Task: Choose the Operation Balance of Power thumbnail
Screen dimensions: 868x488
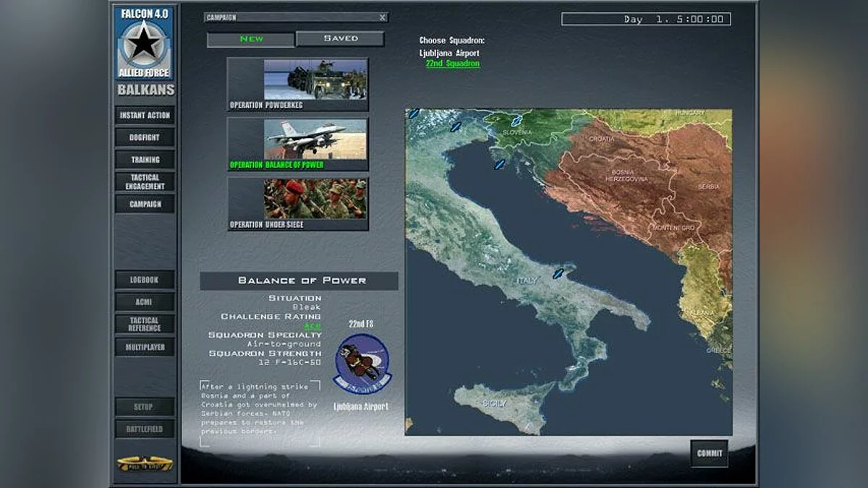Action: pos(297,144)
